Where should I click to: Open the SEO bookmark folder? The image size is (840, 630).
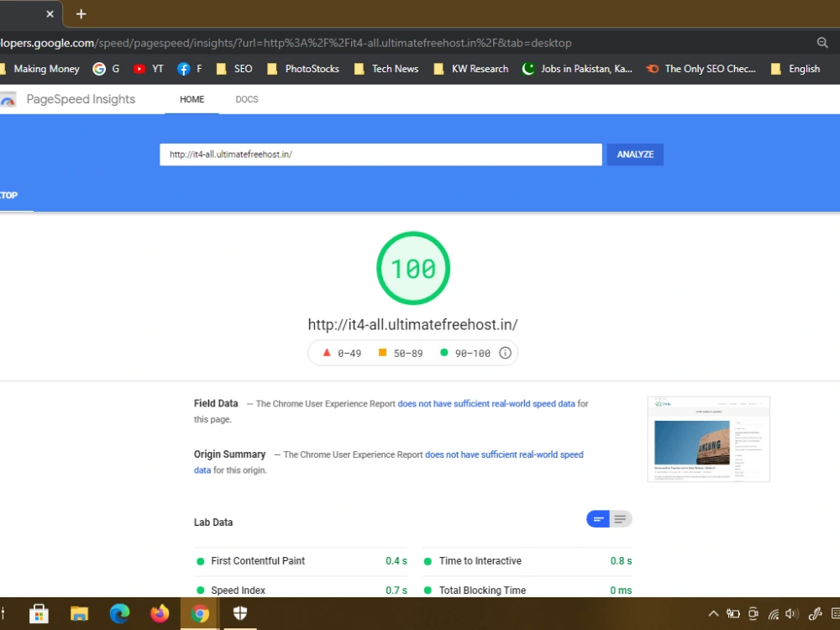click(x=234, y=69)
